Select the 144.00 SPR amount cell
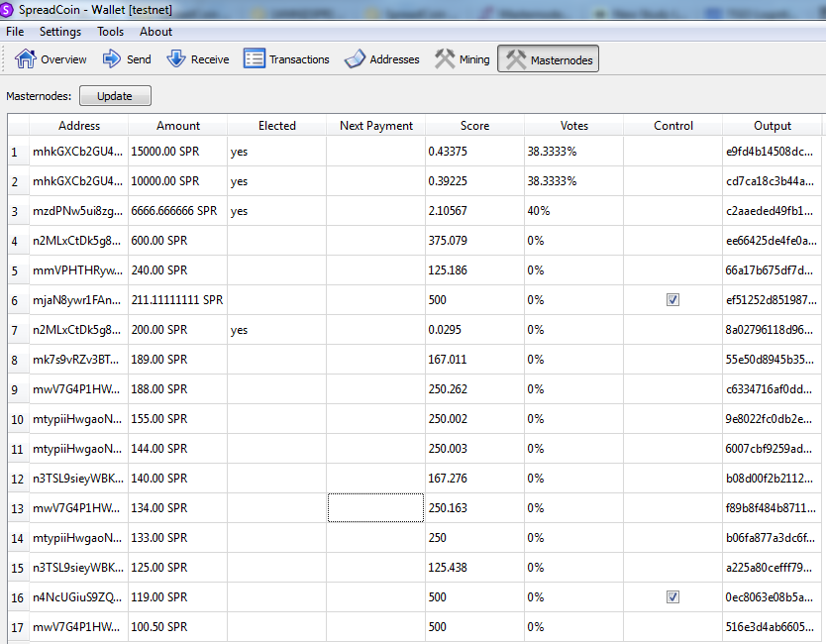826x644 pixels. [178, 449]
